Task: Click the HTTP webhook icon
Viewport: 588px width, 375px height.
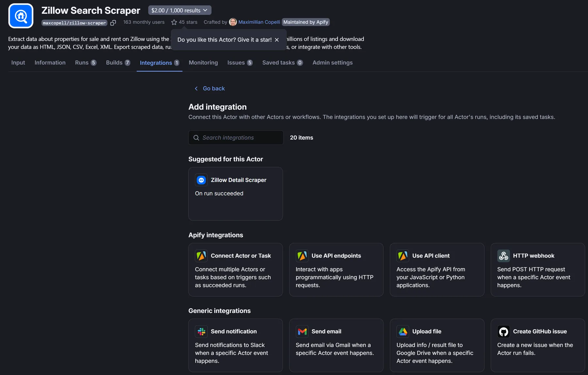Action: [503, 256]
